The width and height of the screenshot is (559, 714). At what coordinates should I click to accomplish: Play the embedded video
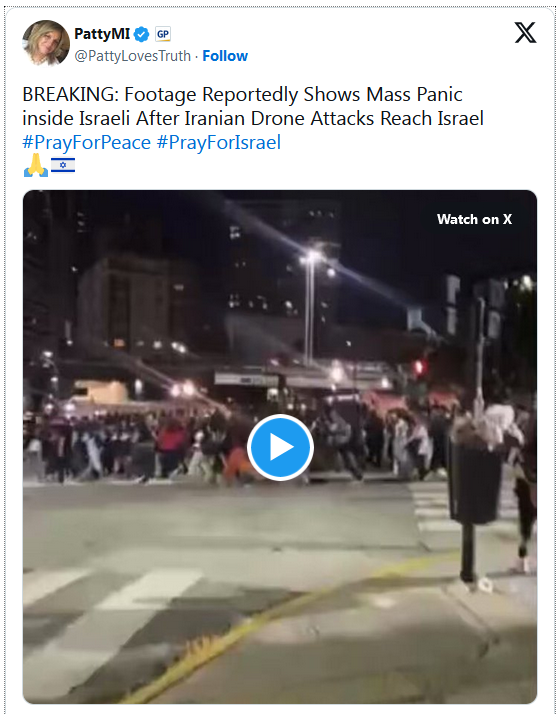pos(280,447)
